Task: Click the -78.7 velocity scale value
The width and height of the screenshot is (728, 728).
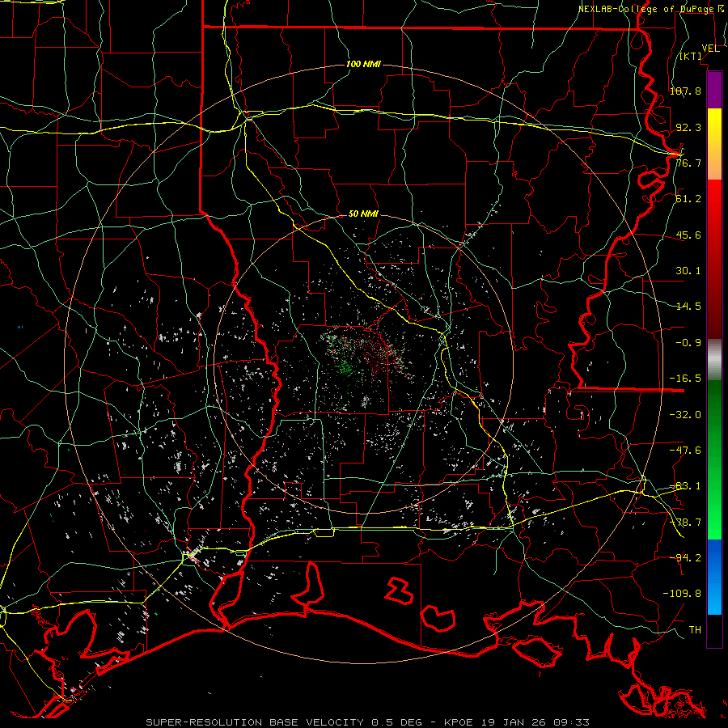Action: pyautogui.click(x=685, y=523)
